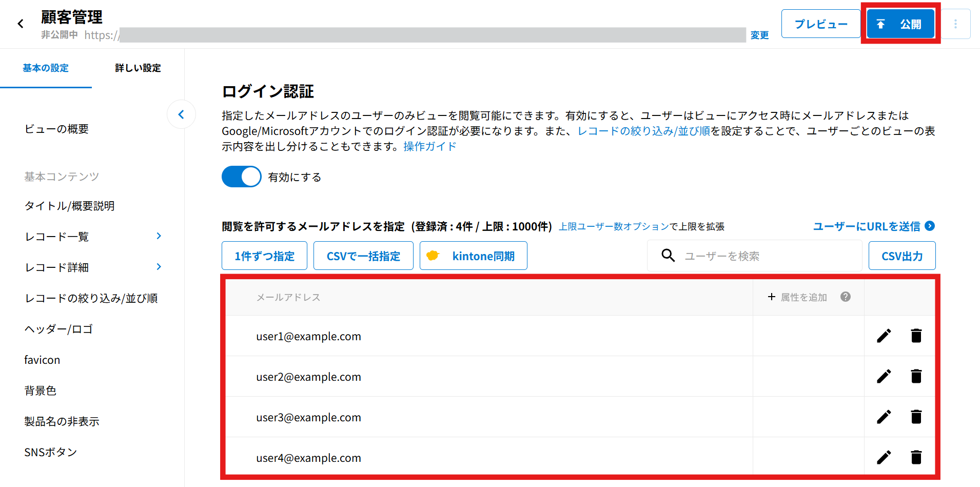Select the 基本の設定 tab
The height and width of the screenshot is (487, 980).
pos(46,68)
